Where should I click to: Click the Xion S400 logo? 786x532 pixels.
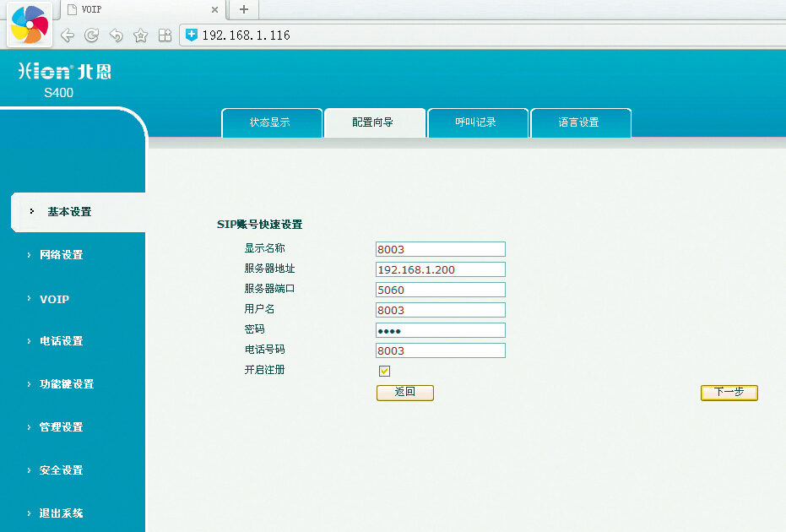coord(65,79)
